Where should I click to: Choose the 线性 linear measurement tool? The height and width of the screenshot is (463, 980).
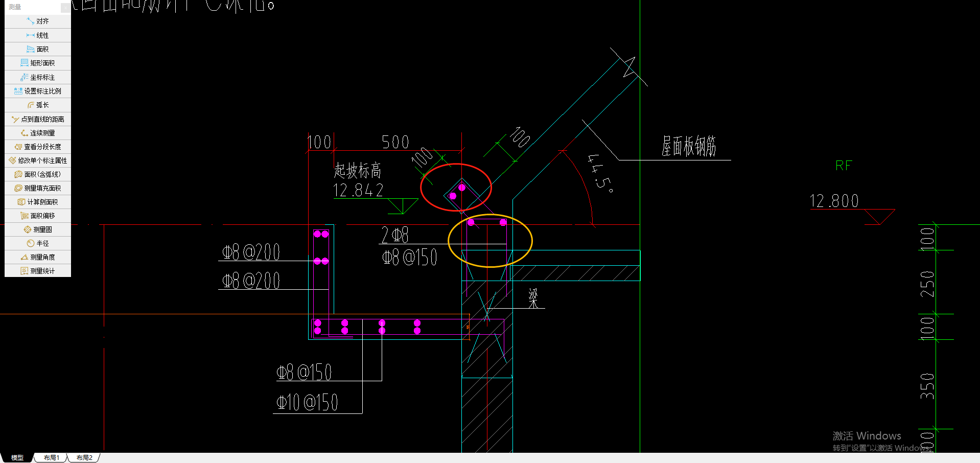[x=38, y=35]
